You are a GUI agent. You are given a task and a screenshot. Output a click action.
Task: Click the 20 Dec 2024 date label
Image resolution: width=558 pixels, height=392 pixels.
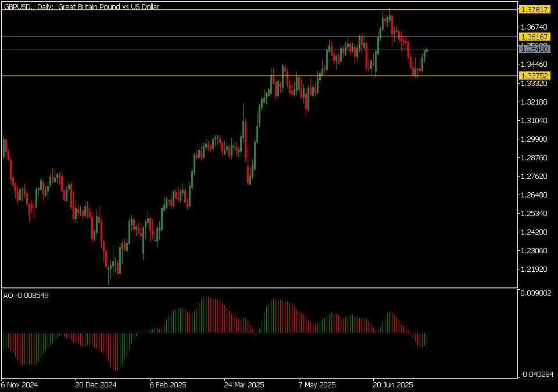pos(95,384)
